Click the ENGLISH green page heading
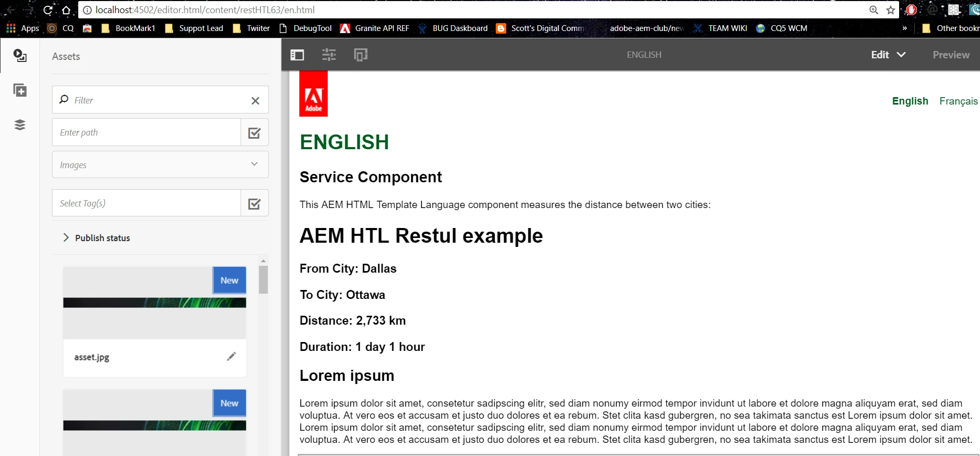The height and width of the screenshot is (456, 980). click(x=344, y=142)
